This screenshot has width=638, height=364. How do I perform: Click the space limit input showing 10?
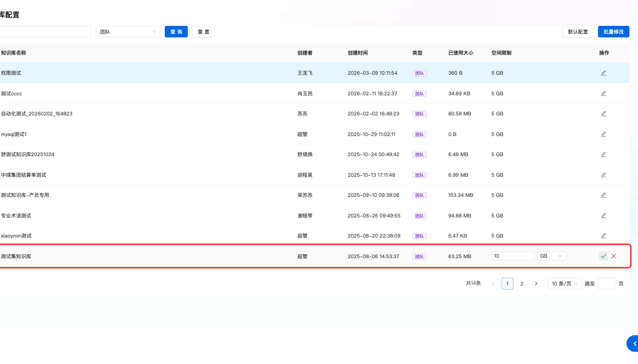pos(513,256)
